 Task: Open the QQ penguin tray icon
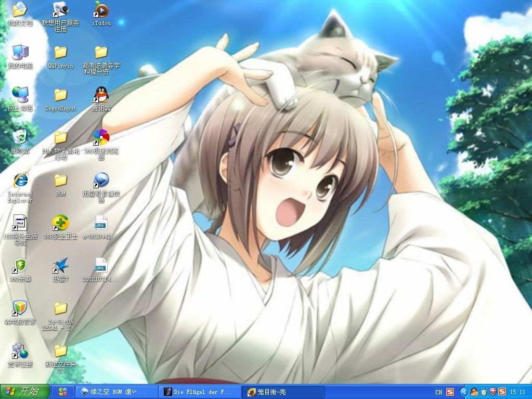474,392
